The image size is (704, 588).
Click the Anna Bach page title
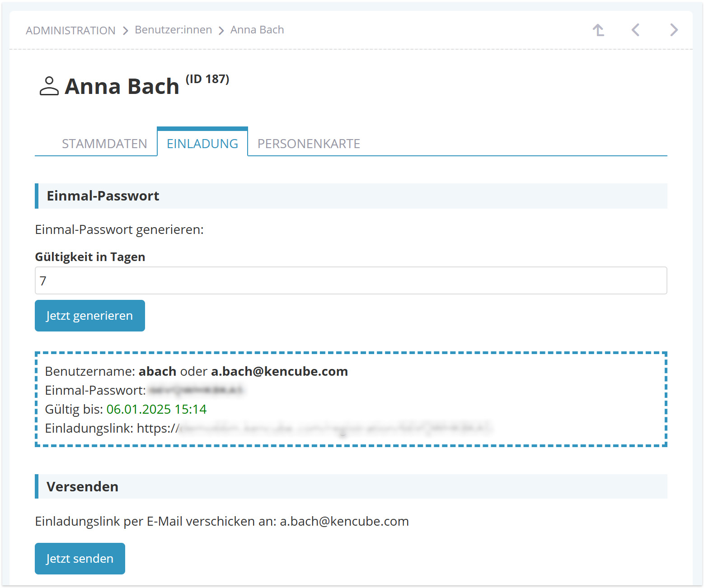pyautogui.click(x=122, y=86)
